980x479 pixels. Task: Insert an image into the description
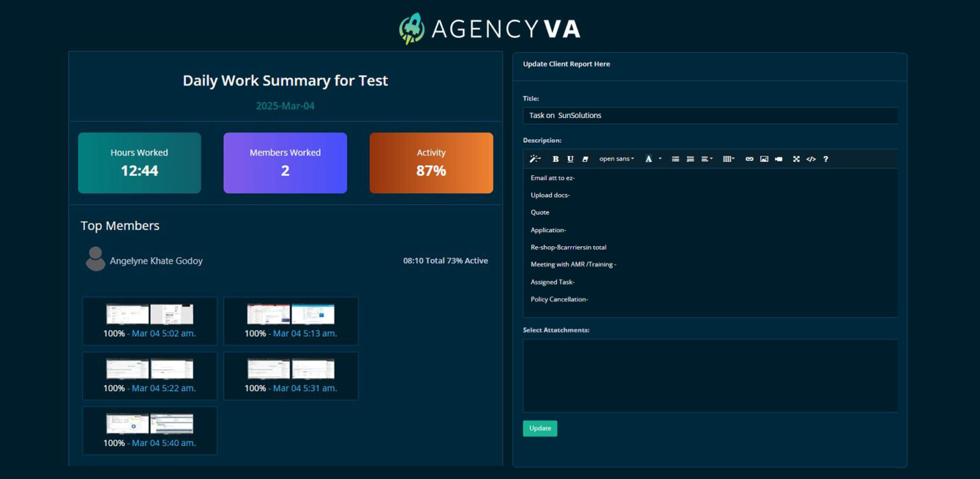coord(764,159)
